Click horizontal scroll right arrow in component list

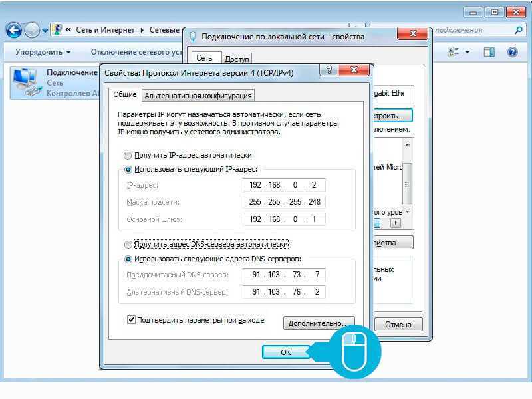396,223
